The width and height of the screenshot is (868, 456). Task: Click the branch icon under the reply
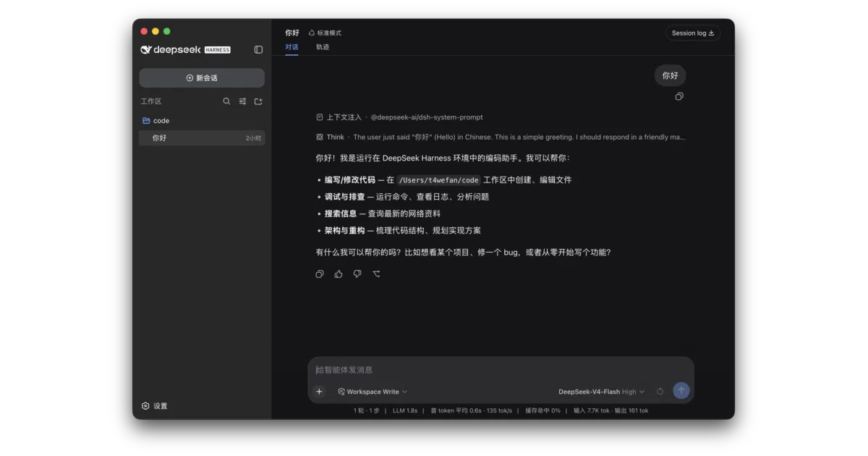coord(376,274)
